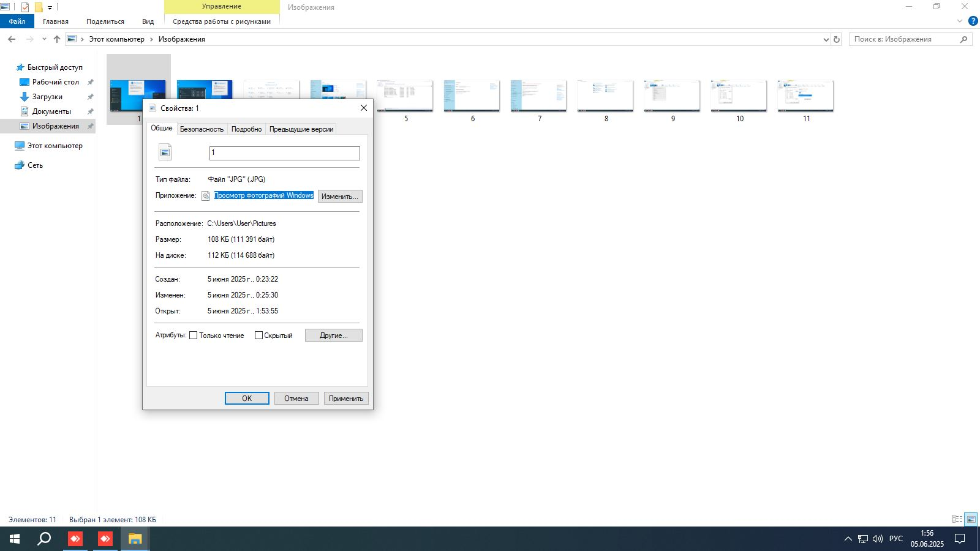The image size is (980, 551).
Task: Click the up-arrow parent folder icon
Action: click(57, 39)
